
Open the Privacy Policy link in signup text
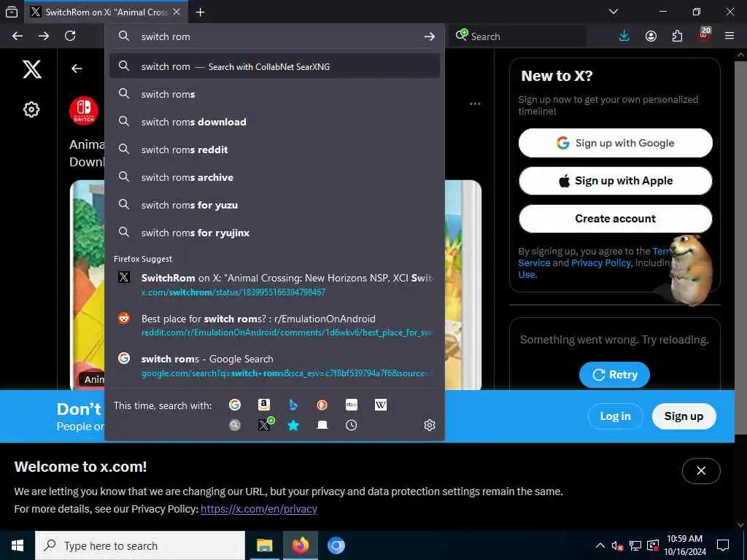601,262
